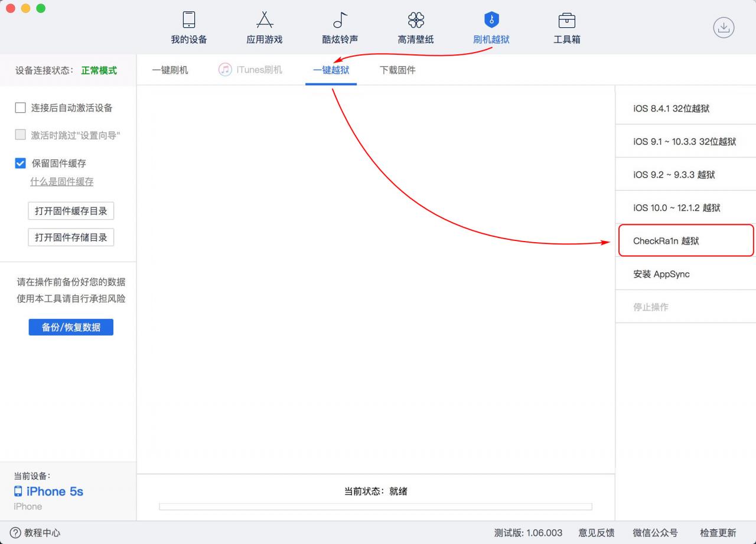Click the iPhone 5s device name
Viewport: 756px width, 544px height.
(x=55, y=491)
